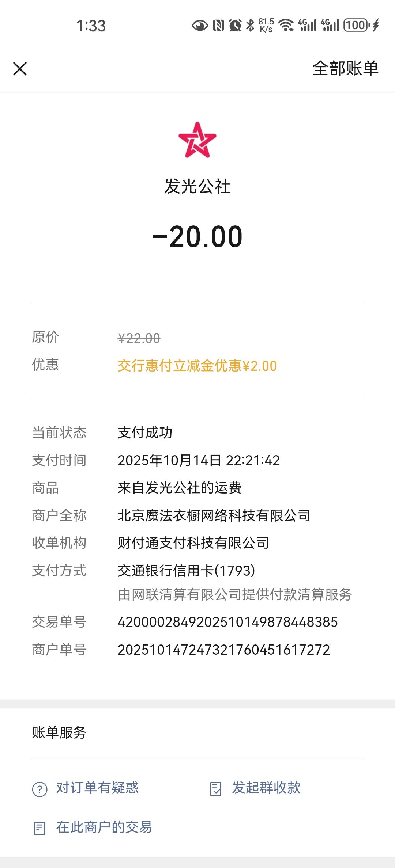Tap the Wi-Fi icon in status bar
Viewport: 395px width, 868px height.
click(x=286, y=25)
